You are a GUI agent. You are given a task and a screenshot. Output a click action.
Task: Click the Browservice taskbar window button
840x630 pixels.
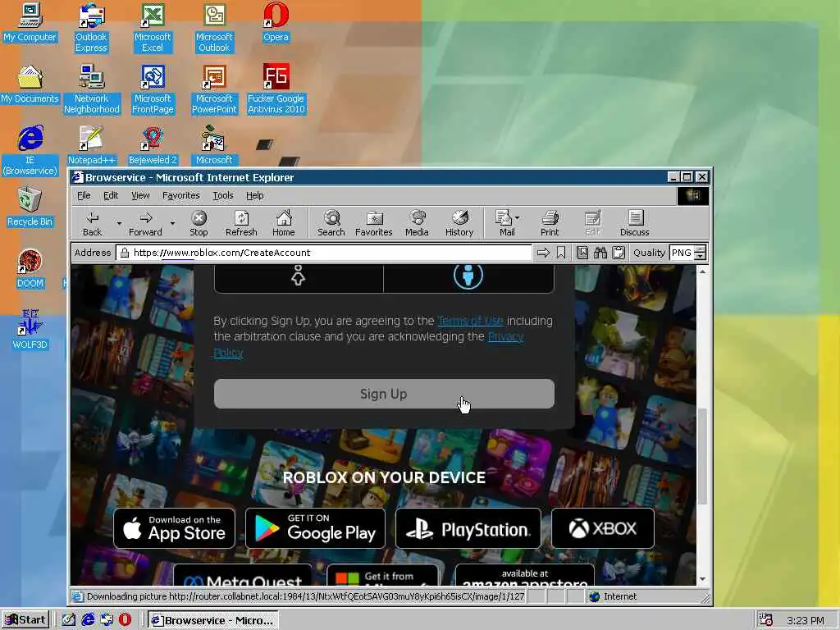(x=212, y=620)
